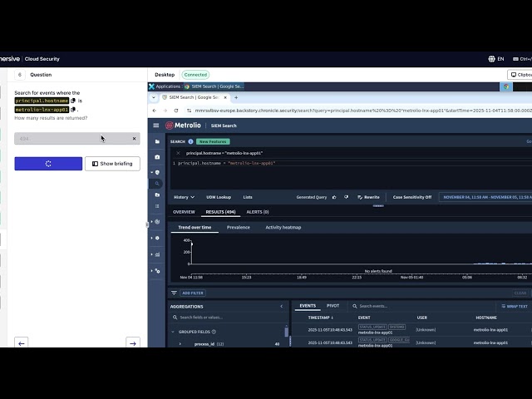
Task: Collapse GROUPED FIELDS section
Action: coord(173,332)
